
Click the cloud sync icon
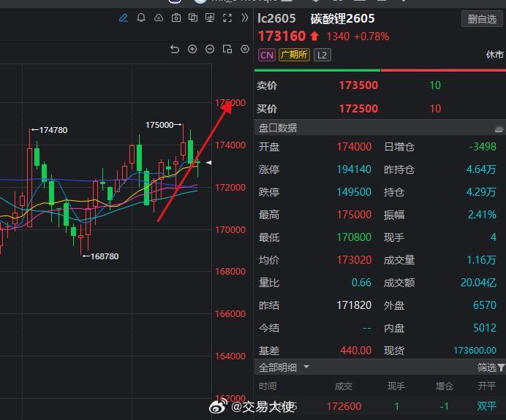[159, 18]
